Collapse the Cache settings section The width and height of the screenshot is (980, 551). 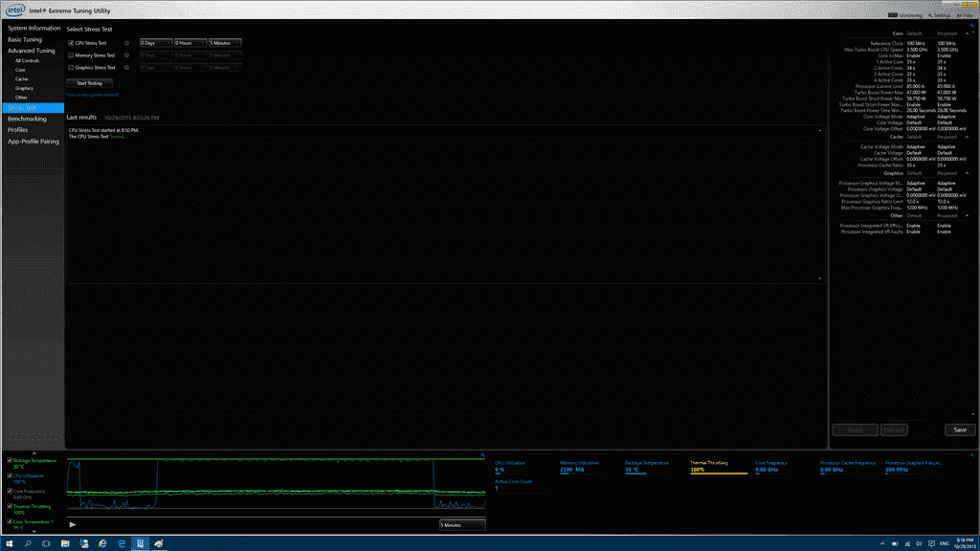(967, 137)
